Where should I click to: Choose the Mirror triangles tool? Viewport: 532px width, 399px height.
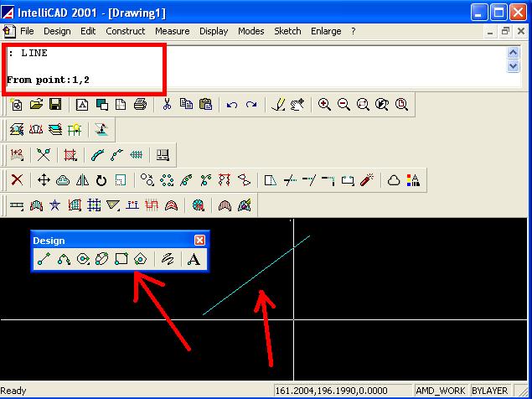click(x=82, y=180)
